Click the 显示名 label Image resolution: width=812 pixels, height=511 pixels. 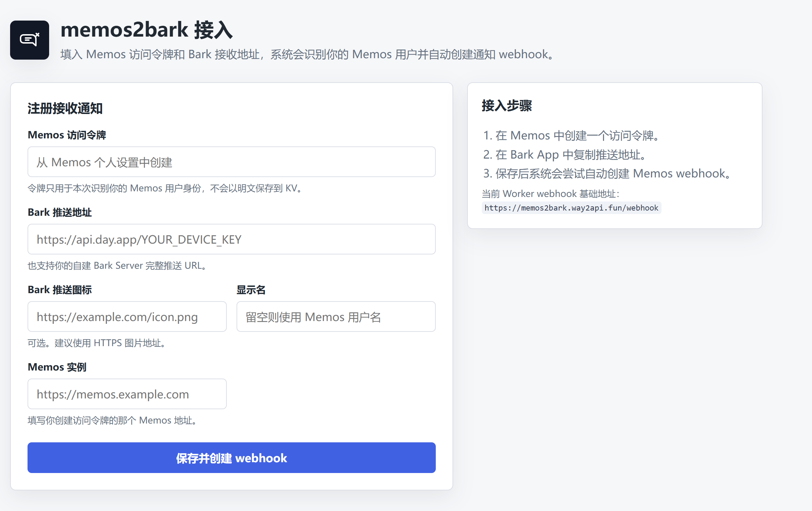tap(251, 290)
